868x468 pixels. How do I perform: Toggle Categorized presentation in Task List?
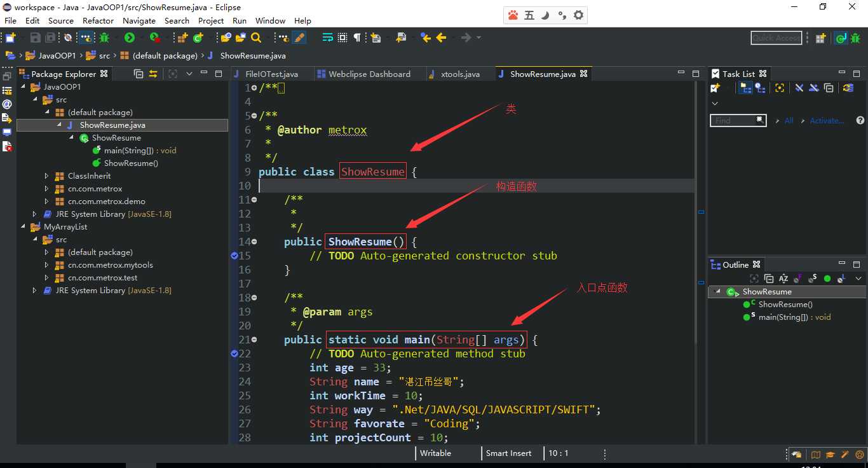(746, 88)
